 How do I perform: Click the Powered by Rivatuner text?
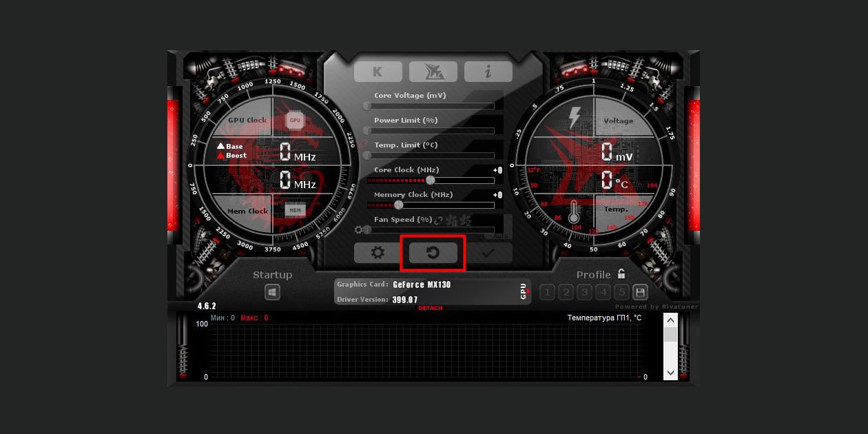click(657, 307)
